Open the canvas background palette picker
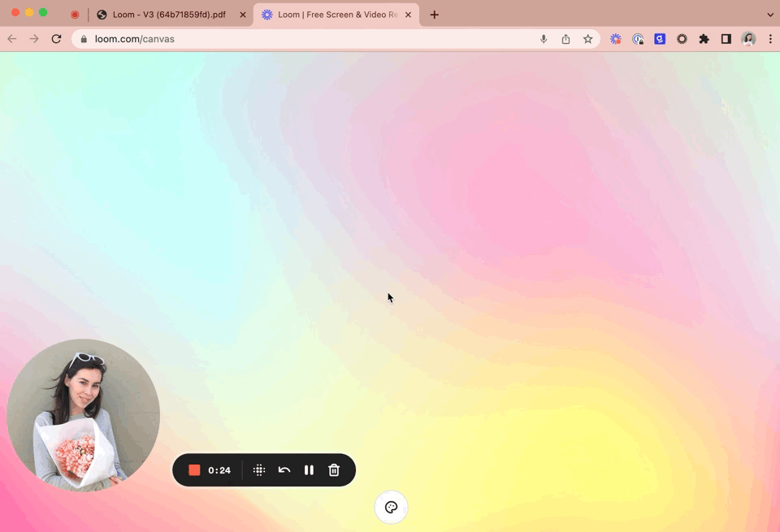This screenshot has height=532, width=780. click(391, 507)
